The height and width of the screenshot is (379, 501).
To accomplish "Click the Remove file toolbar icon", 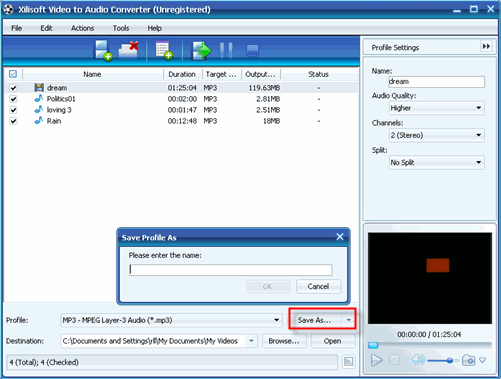I will click(x=129, y=50).
